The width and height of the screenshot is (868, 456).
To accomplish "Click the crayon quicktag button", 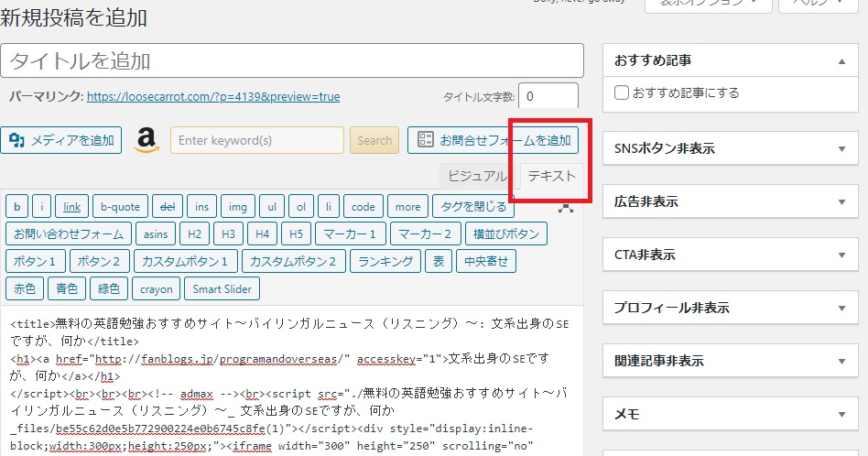I will (156, 288).
